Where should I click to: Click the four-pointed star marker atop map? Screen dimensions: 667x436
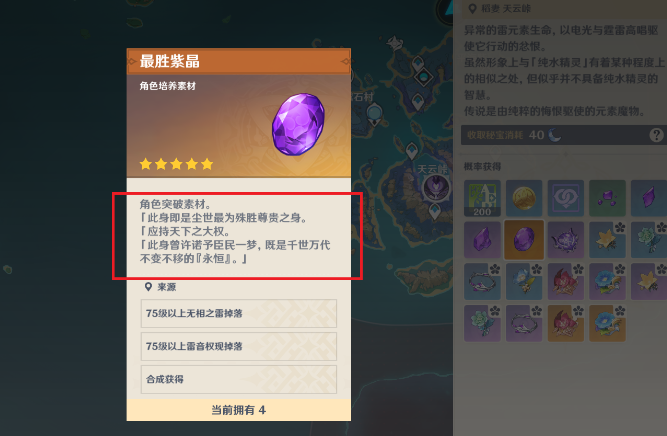394,43
